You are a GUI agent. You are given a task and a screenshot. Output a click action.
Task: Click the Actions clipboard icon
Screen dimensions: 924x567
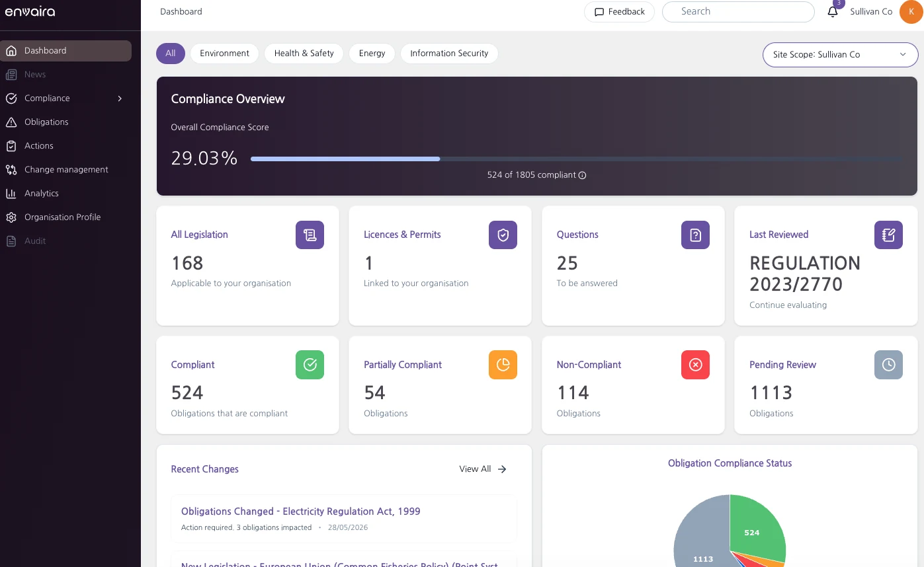click(11, 146)
